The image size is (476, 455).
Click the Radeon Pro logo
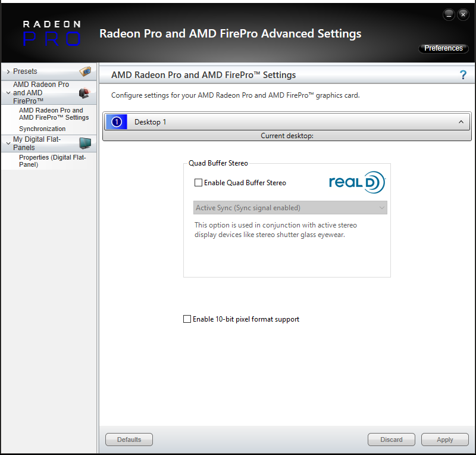[52, 33]
